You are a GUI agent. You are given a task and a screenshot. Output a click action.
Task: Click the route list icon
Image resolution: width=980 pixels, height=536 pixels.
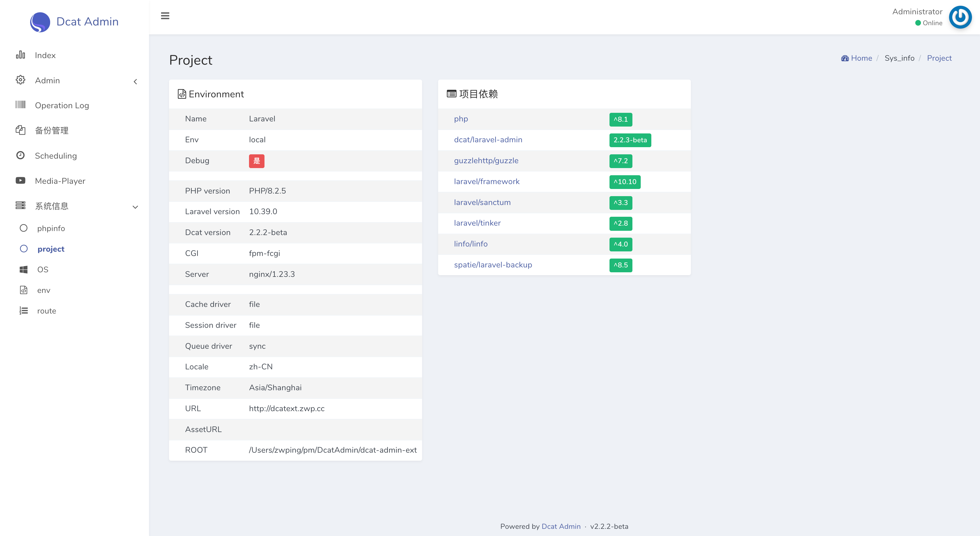[23, 311]
